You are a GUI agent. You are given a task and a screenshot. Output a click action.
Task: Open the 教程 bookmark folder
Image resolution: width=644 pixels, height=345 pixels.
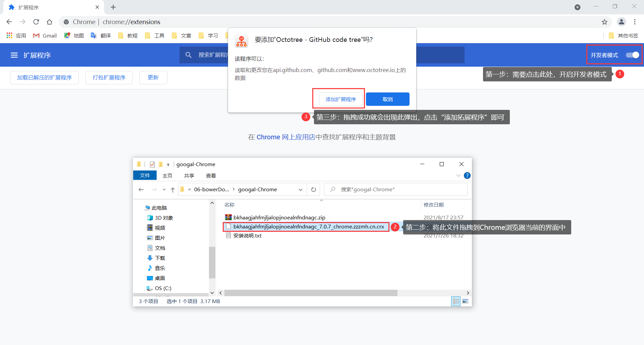[x=128, y=36]
